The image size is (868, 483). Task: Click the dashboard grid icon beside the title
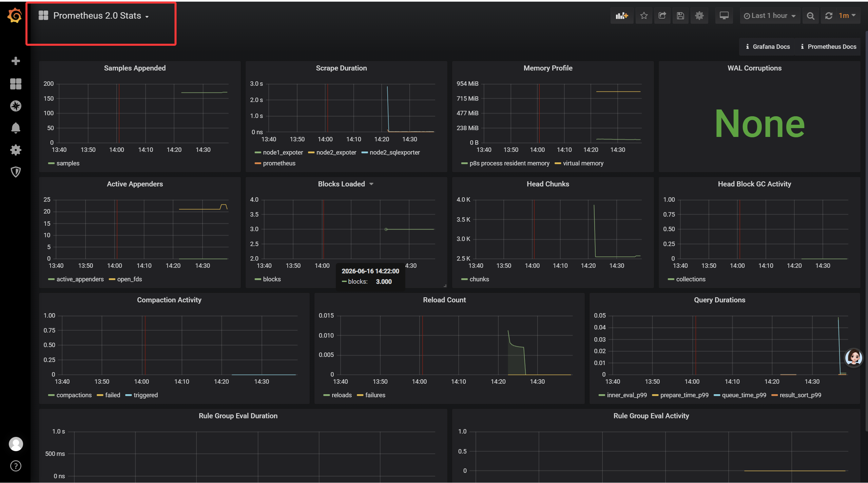click(43, 15)
